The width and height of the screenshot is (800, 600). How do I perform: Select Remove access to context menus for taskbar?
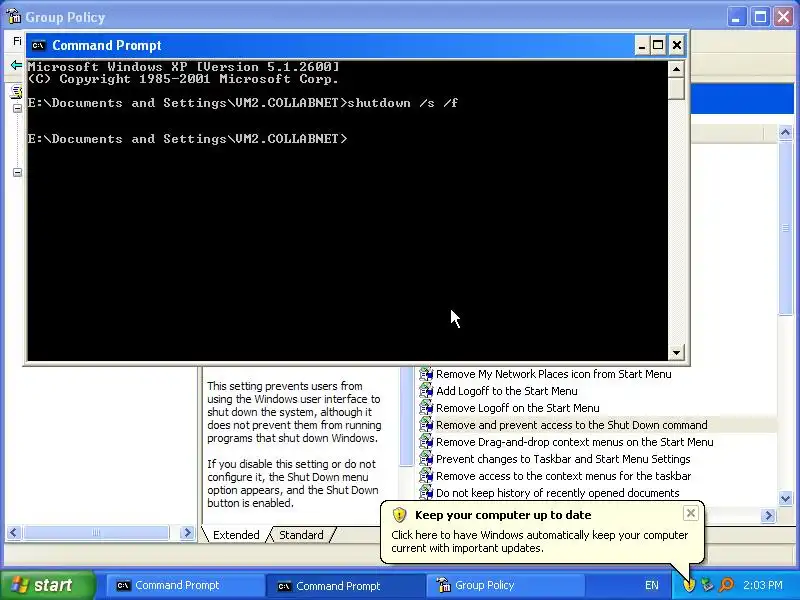[563, 476]
